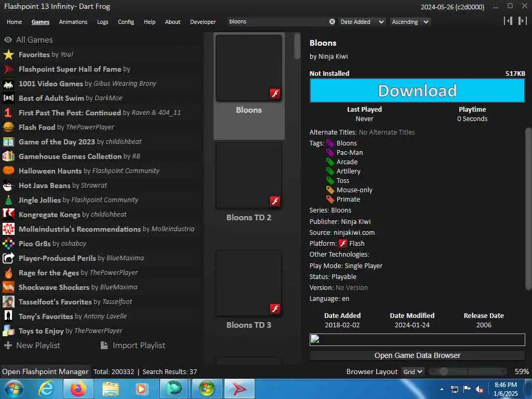The width and height of the screenshot is (532, 399).
Task: Click the big Download button
Action: (417, 90)
